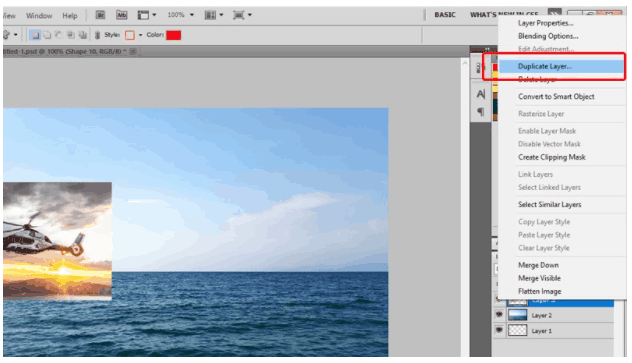The height and width of the screenshot is (363, 632).
Task: Select the Layer 1 name
Action: click(541, 331)
